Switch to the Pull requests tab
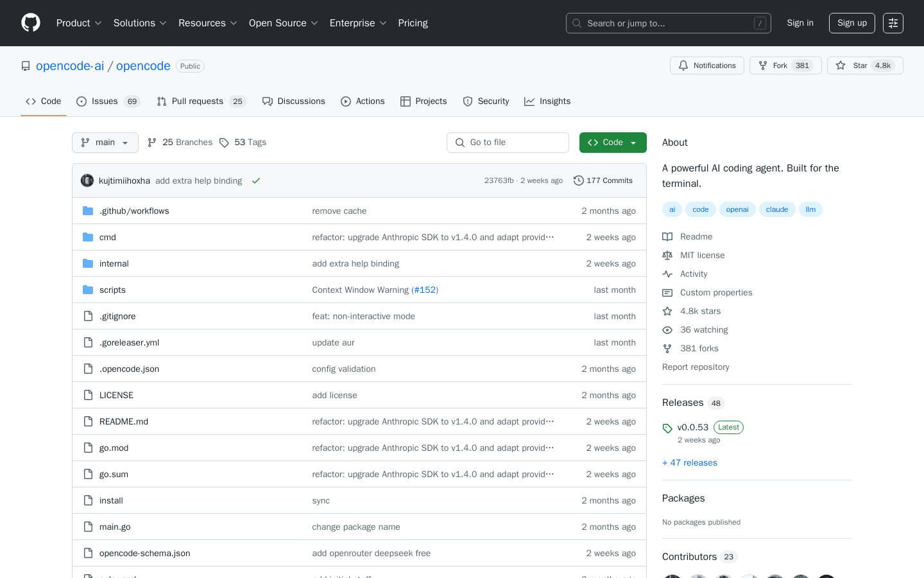The height and width of the screenshot is (578, 924). pyautogui.click(x=198, y=101)
